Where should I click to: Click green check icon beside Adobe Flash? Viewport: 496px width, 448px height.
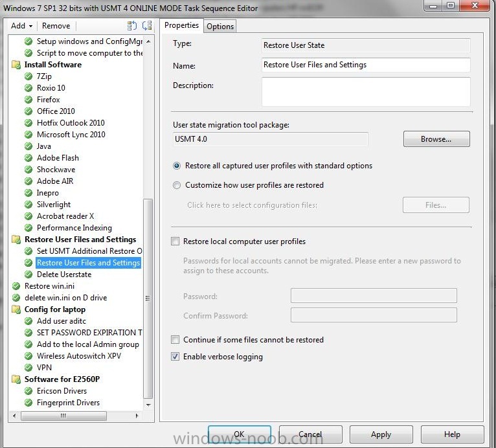coord(28,158)
